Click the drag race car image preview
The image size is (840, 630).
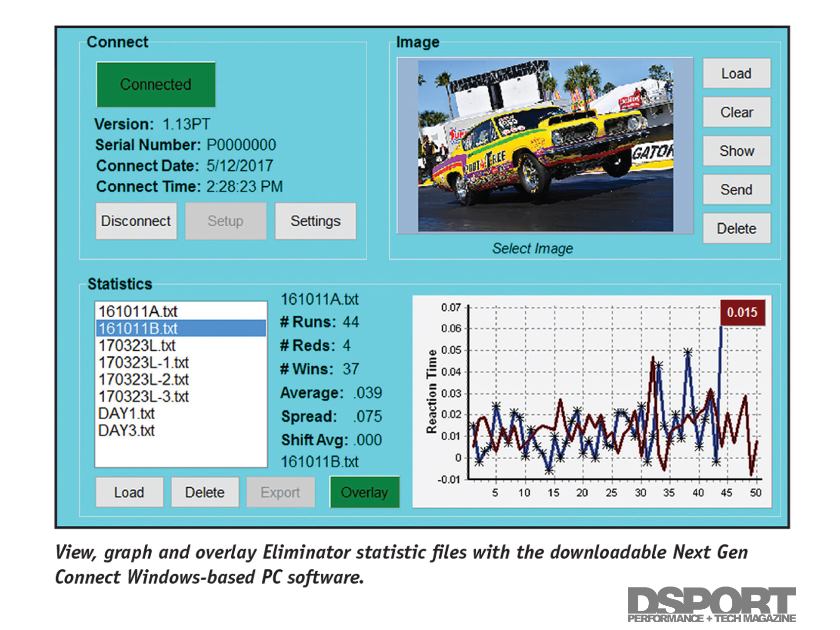pos(545,146)
